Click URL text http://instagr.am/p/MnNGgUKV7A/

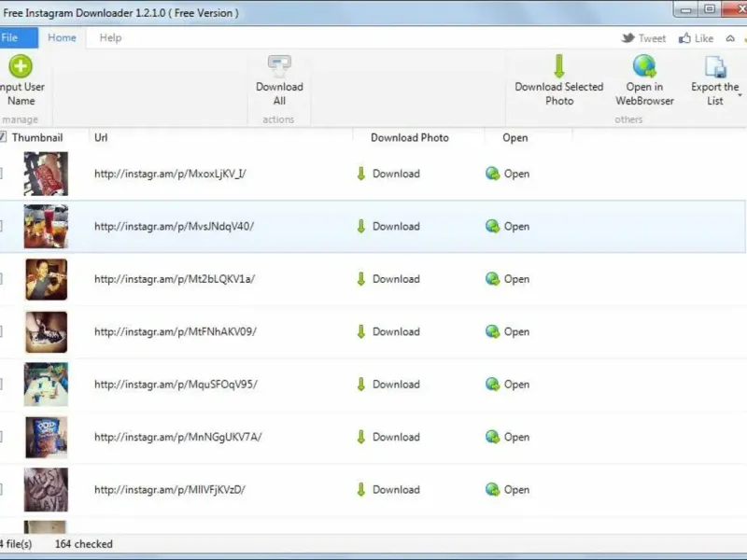[177, 437]
